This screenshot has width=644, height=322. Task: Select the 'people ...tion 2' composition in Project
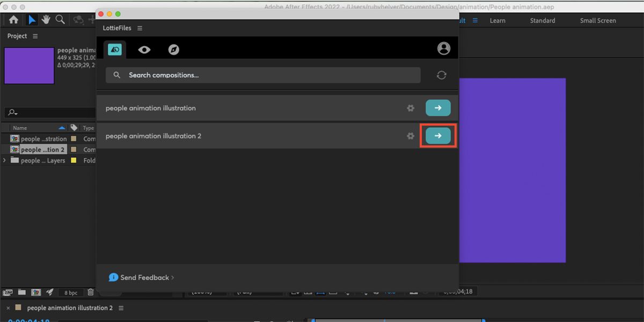pyautogui.click(x=43, y=150)
